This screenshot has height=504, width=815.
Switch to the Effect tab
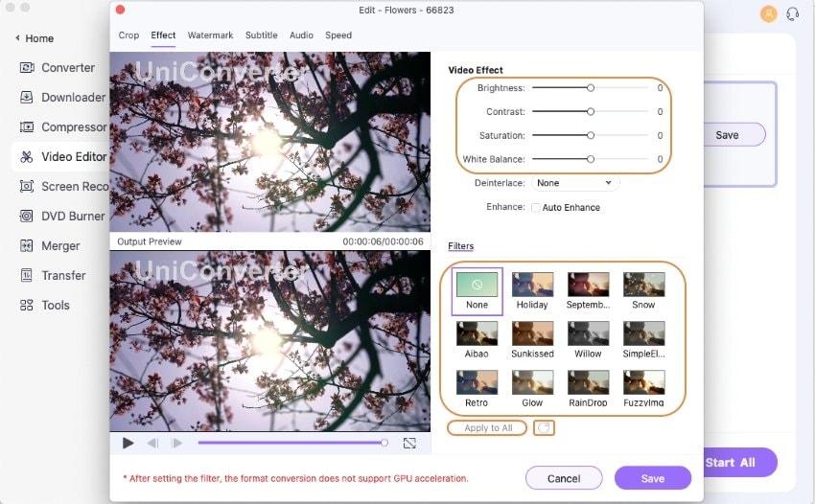coord(163,34)
